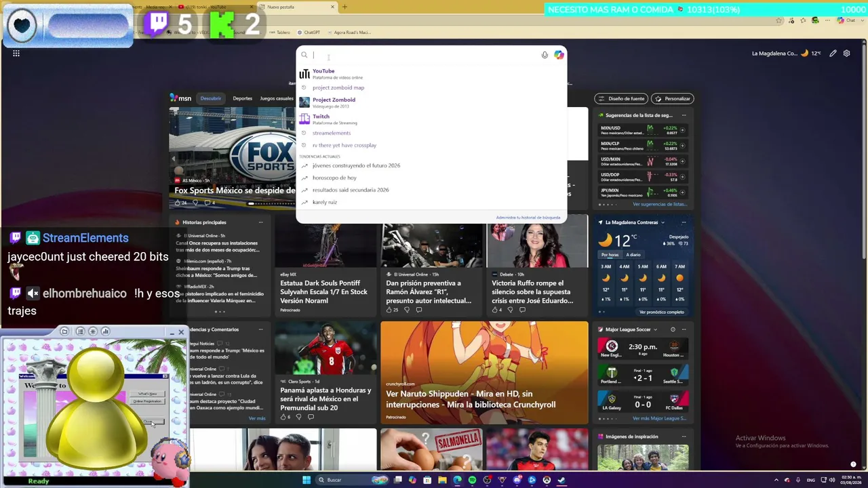The width and height of the screenshot is (868, 488).
Task: Choose Twitch search suggestion
Action: pyautogui.click(x=431, y=119)
